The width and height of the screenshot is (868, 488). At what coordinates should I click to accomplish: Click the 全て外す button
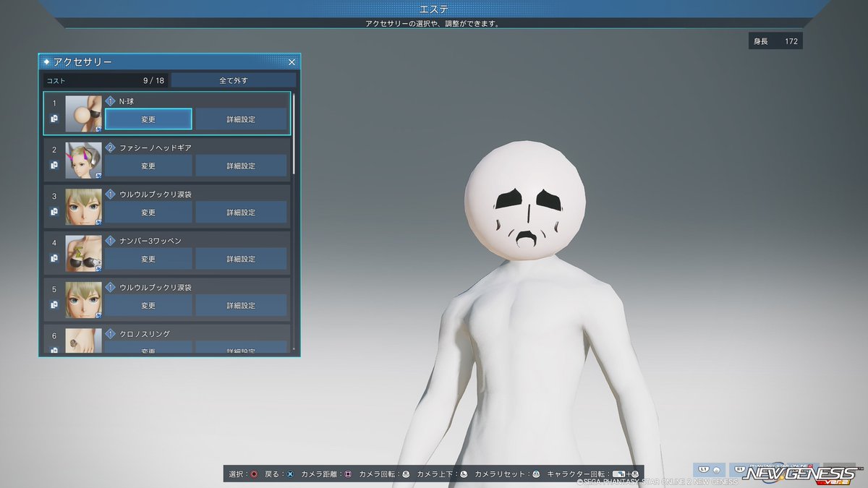tap(234, 80)
